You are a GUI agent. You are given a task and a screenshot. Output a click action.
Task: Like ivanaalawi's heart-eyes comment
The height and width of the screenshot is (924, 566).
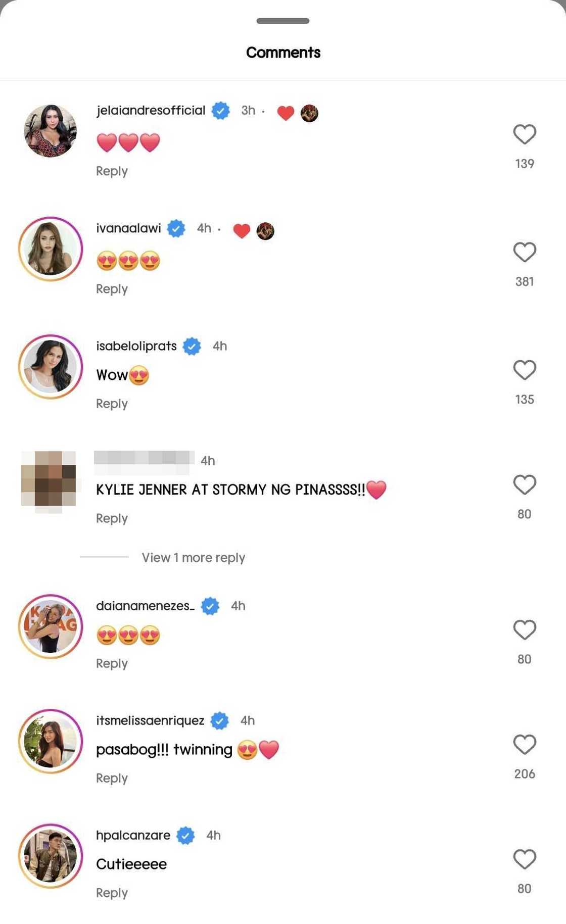pos(525,252)
